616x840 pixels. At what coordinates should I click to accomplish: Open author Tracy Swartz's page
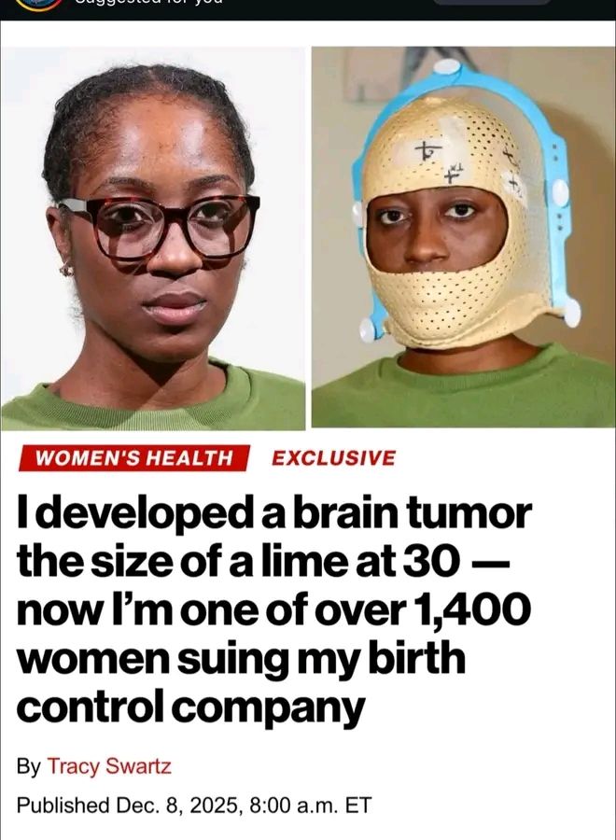tap(110, 766)
